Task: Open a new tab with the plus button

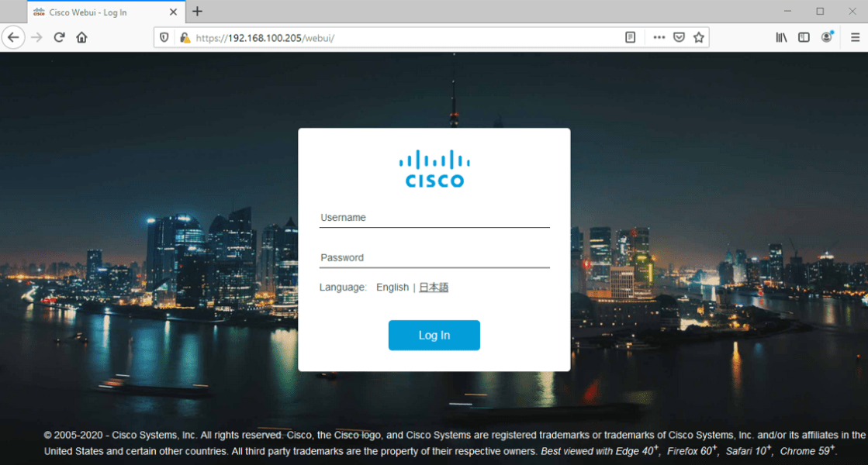Action: coord(197,12)
